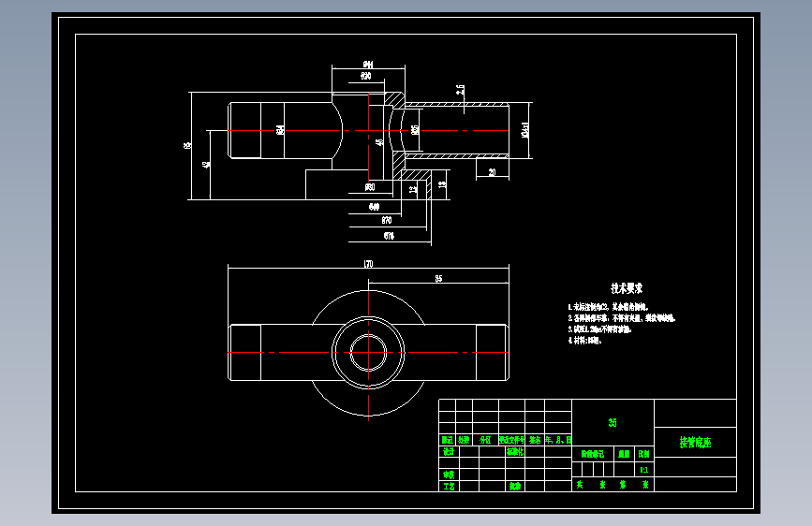Image resolution: width=812 pixels, height=526 pixels.
Task: Click the top diameter dimension above section view
Action: point(368,65)
